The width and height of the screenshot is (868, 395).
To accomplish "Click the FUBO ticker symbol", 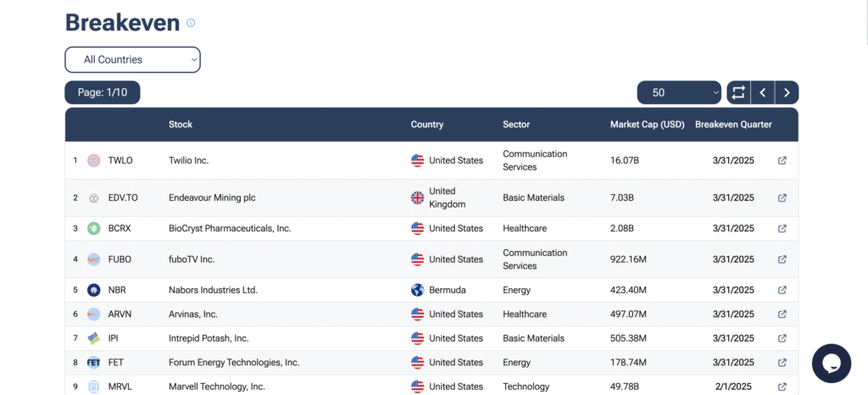I will point(120,259).
